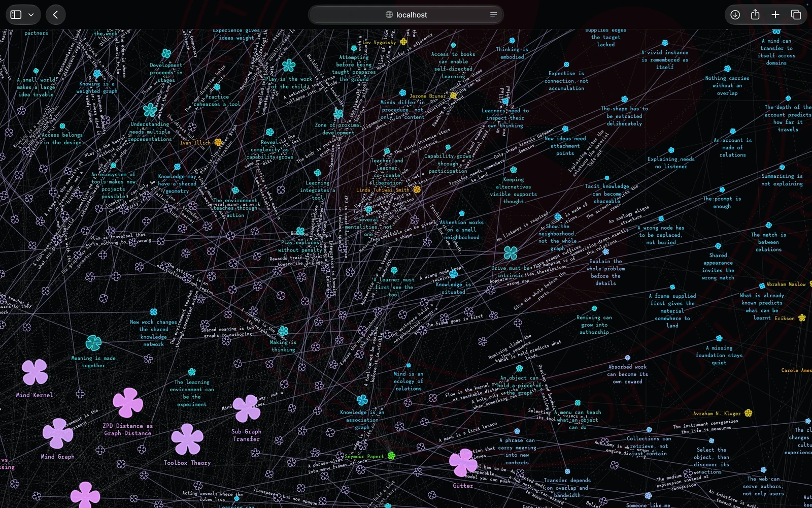This screenshot has width=812, height=508.
Task: Click the green Seymour Papert node
Action: coord(391,456)
